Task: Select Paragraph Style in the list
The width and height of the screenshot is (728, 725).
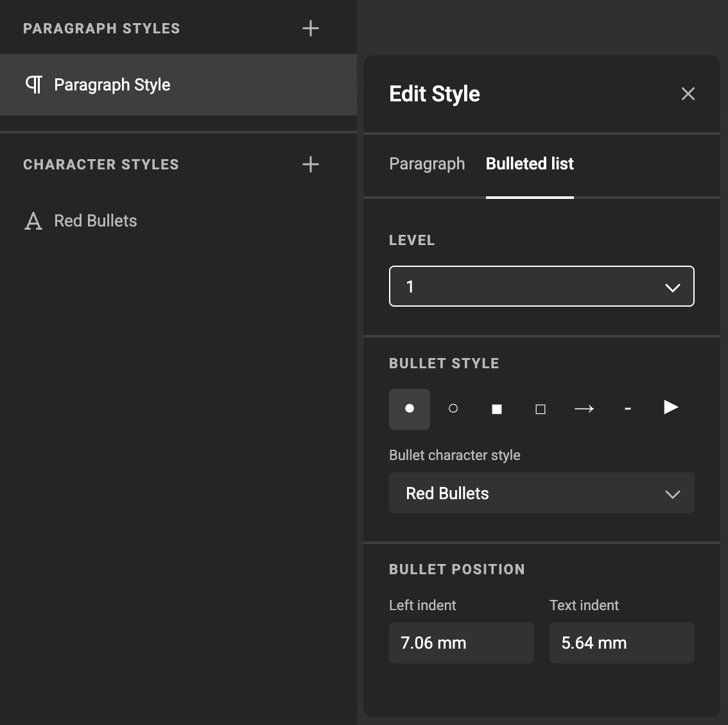Action: 112,85
